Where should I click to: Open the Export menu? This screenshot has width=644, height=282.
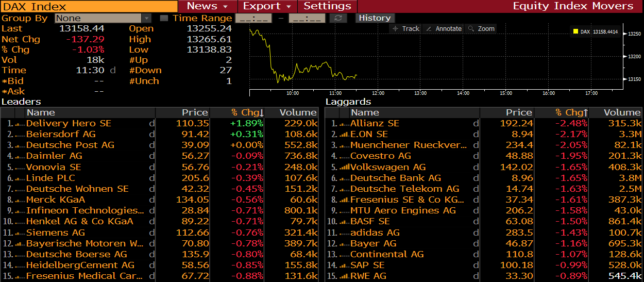[267, 6]
